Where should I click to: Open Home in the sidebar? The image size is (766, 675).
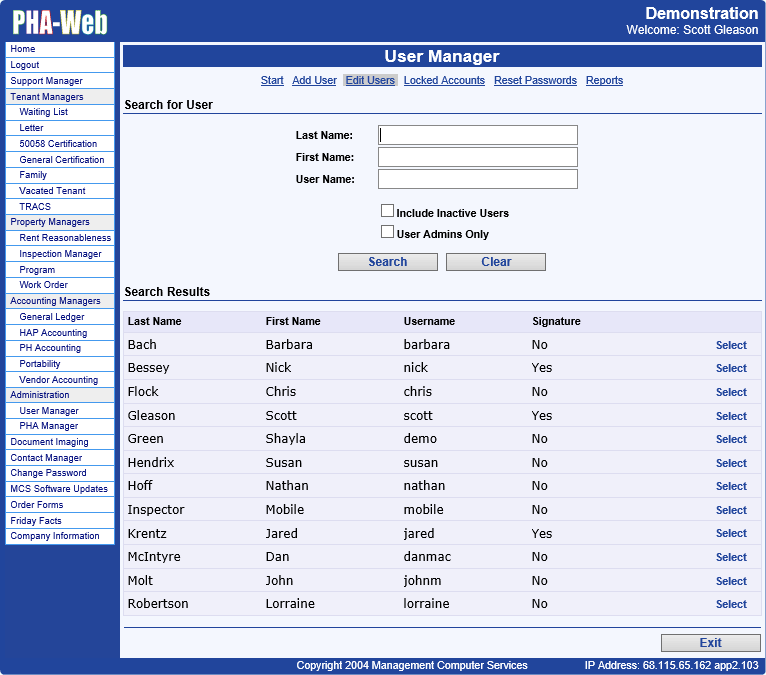coord(60,49)
